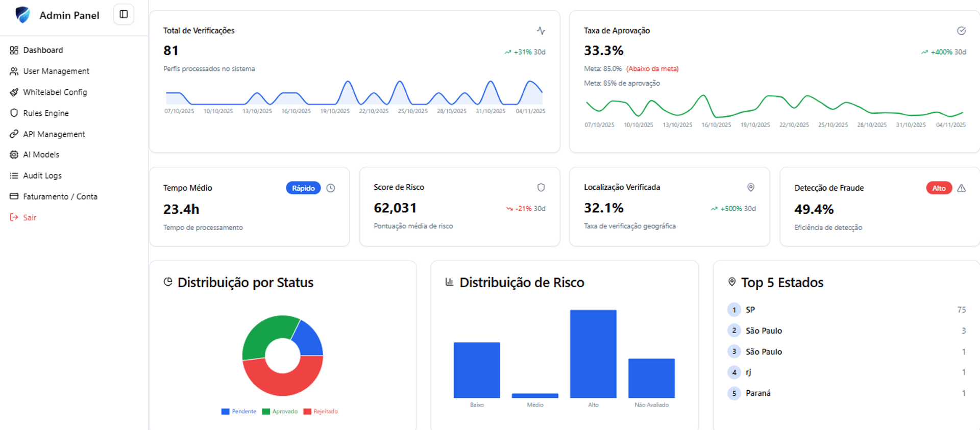Click the Médio risk bar
Image resolution: width=980 pixels, height=430 pixels.
click(535, 396)
